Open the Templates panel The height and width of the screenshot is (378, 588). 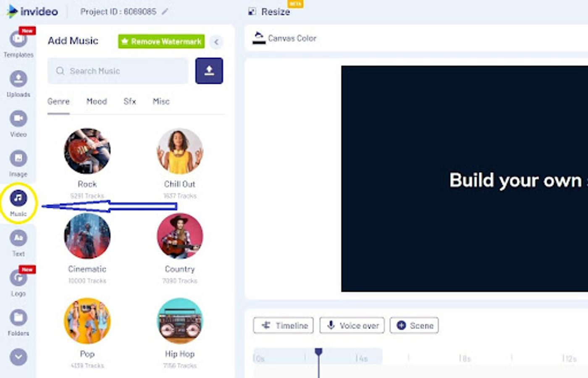[x=17, y=39]
